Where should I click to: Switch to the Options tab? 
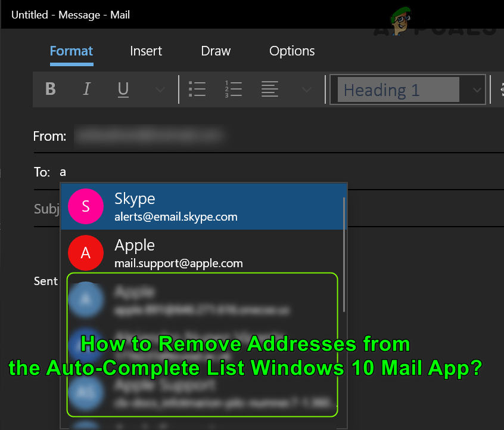coord(292,51)
